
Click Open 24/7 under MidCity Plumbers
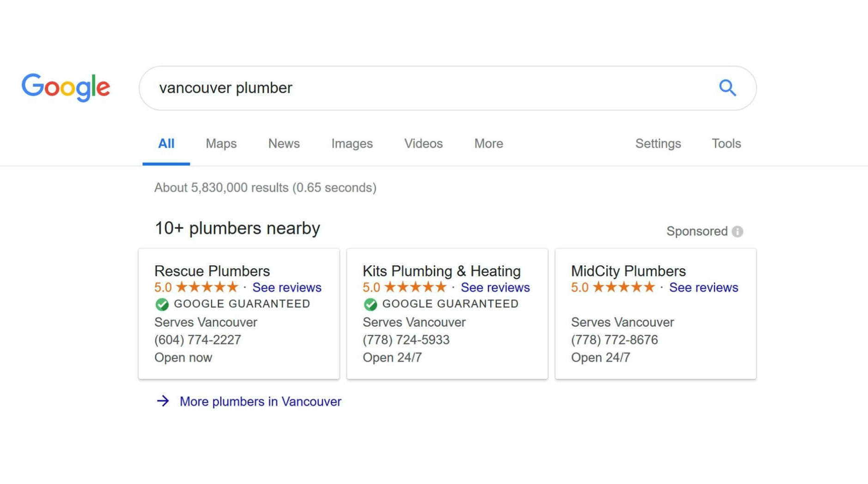pyautogui.click(x=600, y=358)
